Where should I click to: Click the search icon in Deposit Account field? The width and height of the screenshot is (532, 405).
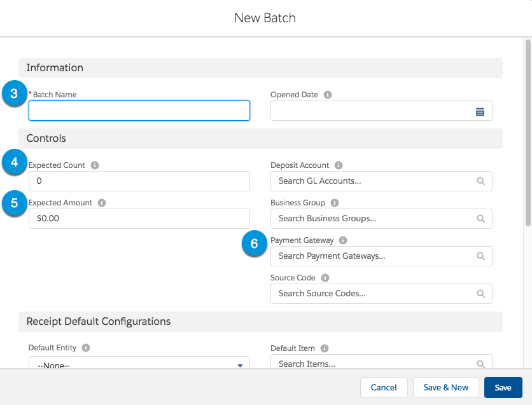coord(481,181)
